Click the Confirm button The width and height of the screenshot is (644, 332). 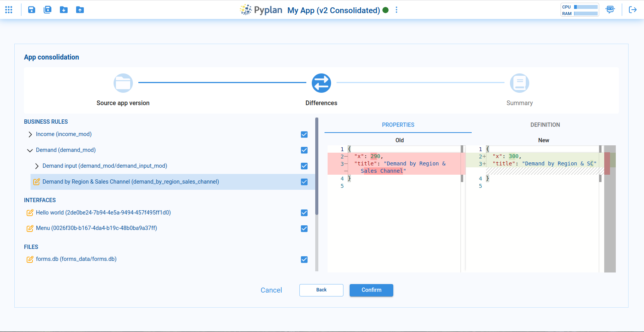point(371,290)
